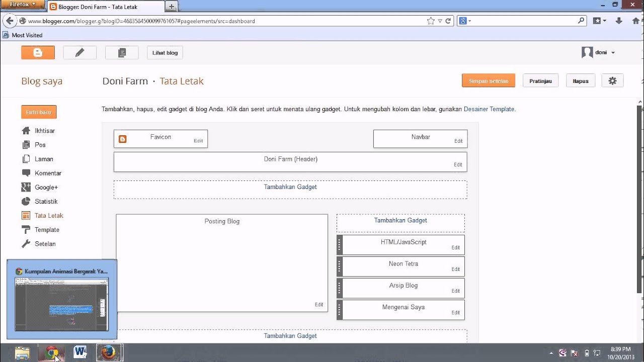
Task: Click the Simpan setelan button
Action: [x=489, y=80]
